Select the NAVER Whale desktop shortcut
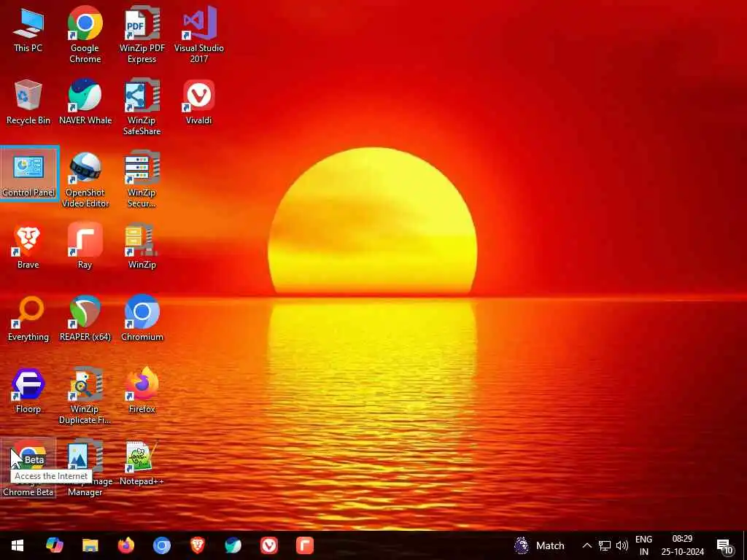The image size is (747, 560). (85, 102)
